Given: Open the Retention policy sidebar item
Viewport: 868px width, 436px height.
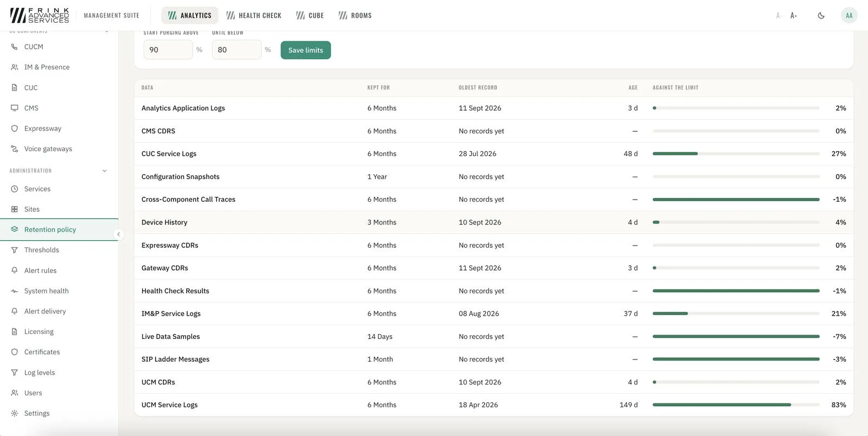Looking at the screenshot, I should pos(59,230).
